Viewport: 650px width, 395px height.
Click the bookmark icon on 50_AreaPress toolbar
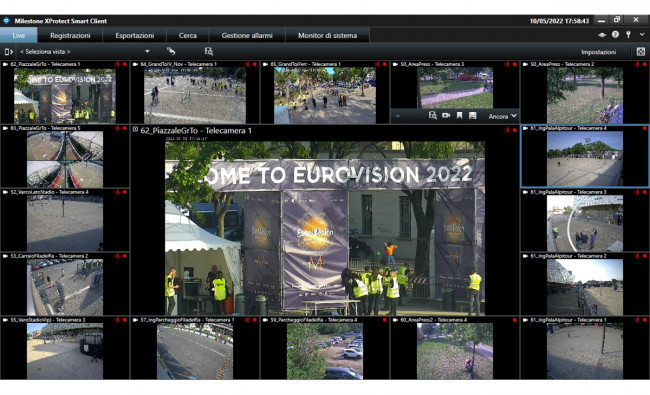click(x=459, y=116)
